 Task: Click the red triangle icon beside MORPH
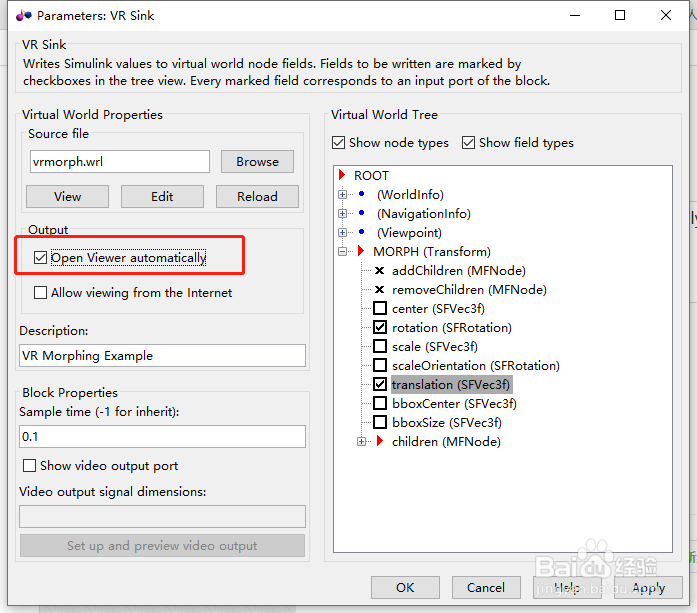tap(361, 251)
